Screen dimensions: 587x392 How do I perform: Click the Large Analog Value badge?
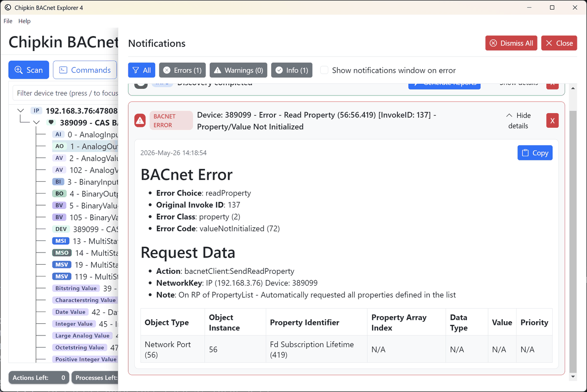click(x=82, y=335)
